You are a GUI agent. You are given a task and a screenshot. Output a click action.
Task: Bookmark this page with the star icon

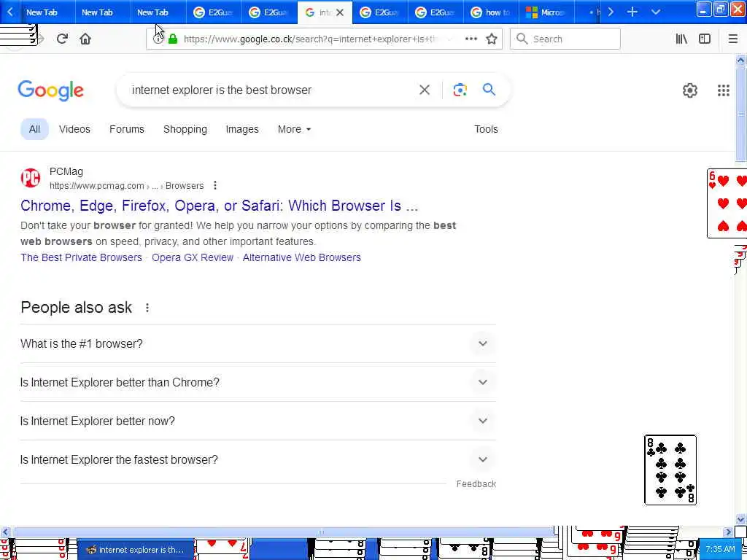tap(492, 39)
